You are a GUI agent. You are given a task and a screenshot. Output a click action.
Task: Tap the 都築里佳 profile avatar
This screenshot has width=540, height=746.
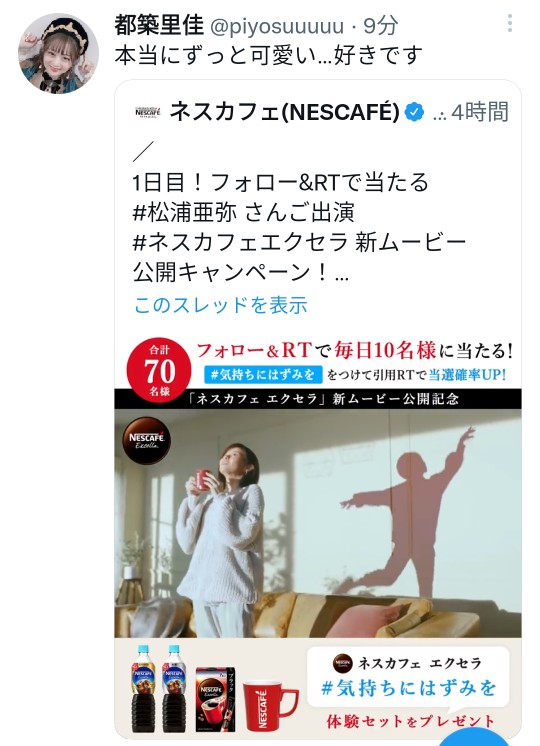point(59,53)
